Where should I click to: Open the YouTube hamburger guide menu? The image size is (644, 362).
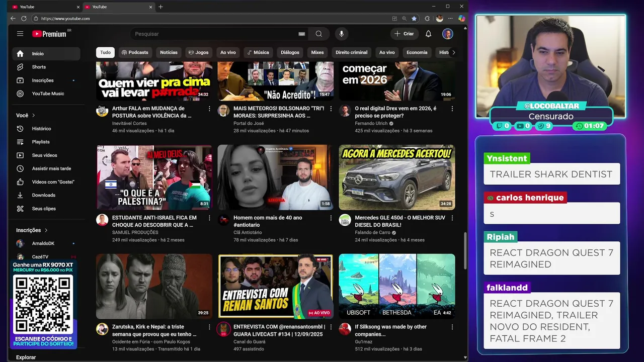[x=20, y=34]
